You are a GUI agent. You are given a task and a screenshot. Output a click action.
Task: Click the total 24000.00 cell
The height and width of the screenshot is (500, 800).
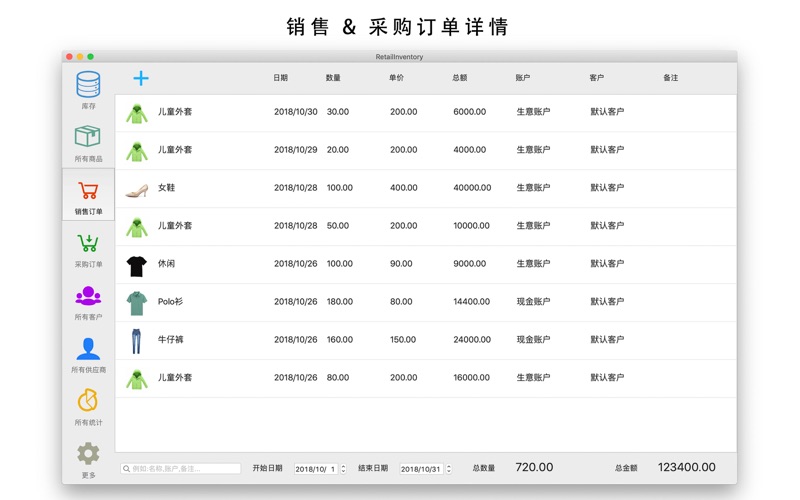472,339
